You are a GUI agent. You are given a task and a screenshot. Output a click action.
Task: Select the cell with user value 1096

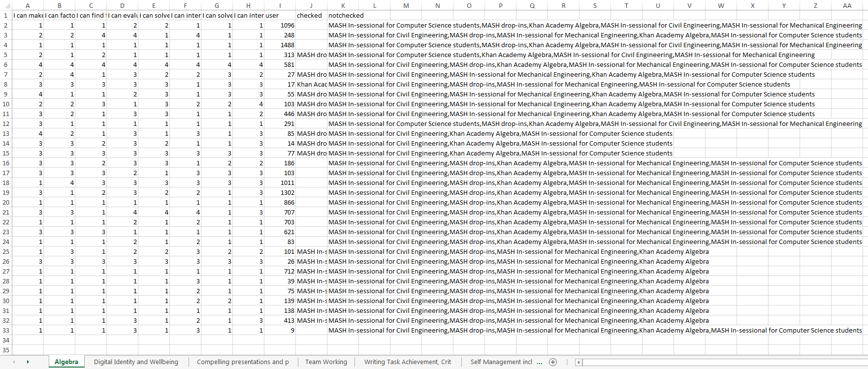point(280,25)
